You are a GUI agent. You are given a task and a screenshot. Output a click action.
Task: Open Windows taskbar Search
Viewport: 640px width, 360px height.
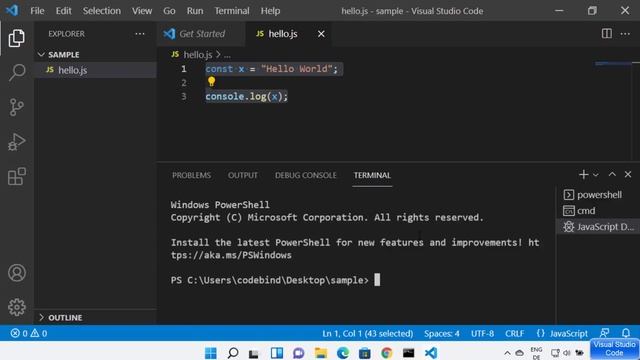click(x=233, y=353)
